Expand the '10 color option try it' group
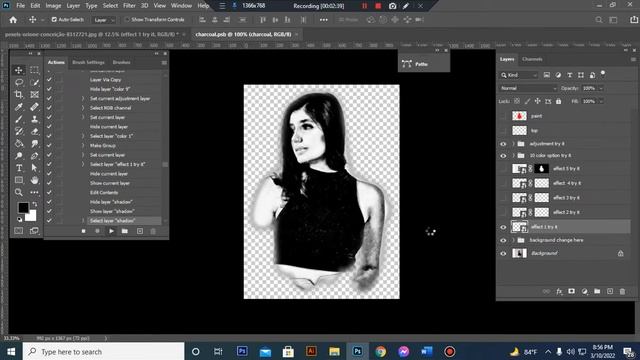Viewport: 640px width, 360px height. (x=513, y=156)
